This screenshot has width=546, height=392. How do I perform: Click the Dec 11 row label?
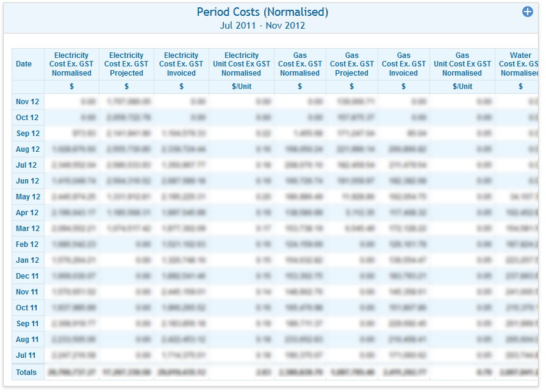27,276
